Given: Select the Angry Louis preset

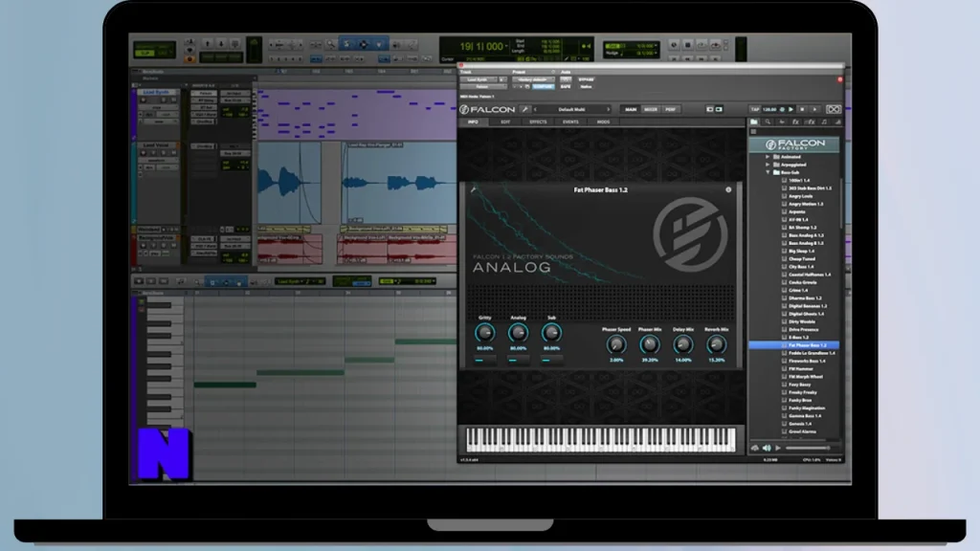Looking at the screenshot, I should tap(801, 196).
